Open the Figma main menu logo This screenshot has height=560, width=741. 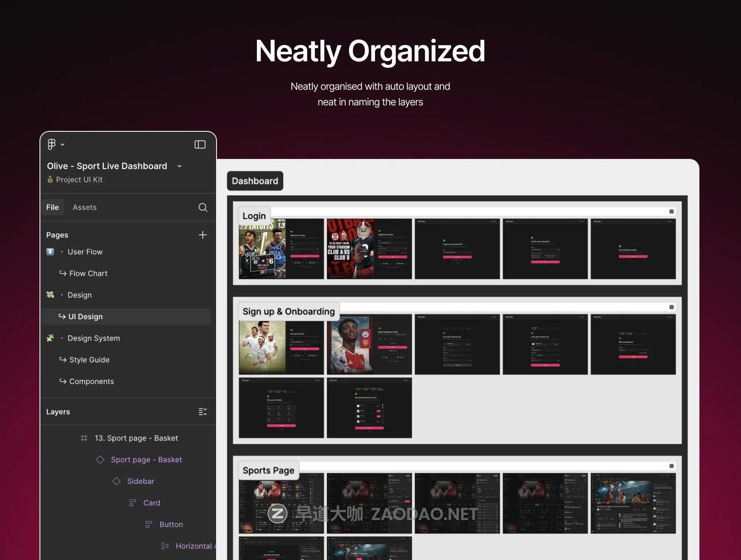pyautogui.click(x=51, y=145)
